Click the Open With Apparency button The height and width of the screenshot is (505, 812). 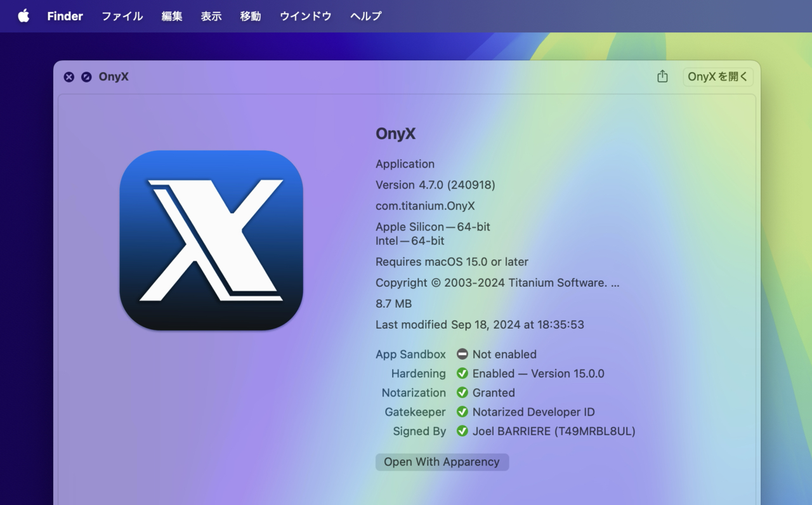point(442,462)
